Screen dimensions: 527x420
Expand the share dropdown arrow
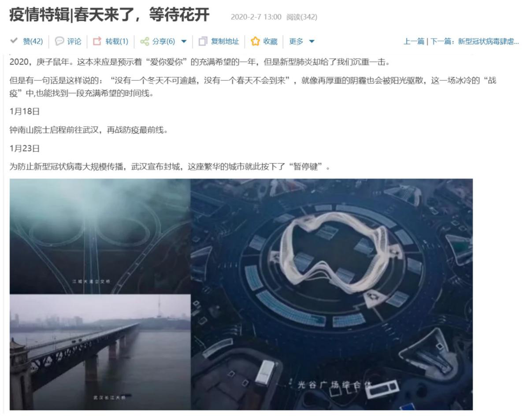[184, 41]
